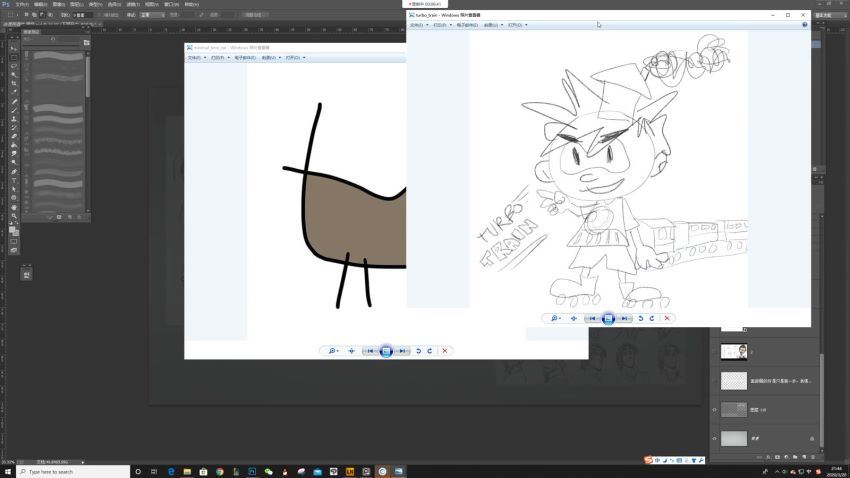This screenshot has height=478, width=850.
Task: Open Chrome from the taskbar
Action: [220, 471]
